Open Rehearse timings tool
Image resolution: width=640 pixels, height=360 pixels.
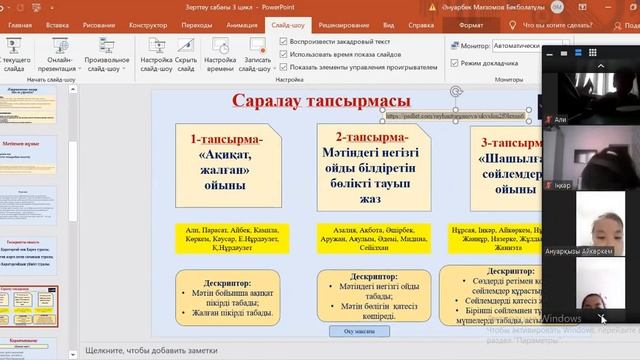click(220, 55)
